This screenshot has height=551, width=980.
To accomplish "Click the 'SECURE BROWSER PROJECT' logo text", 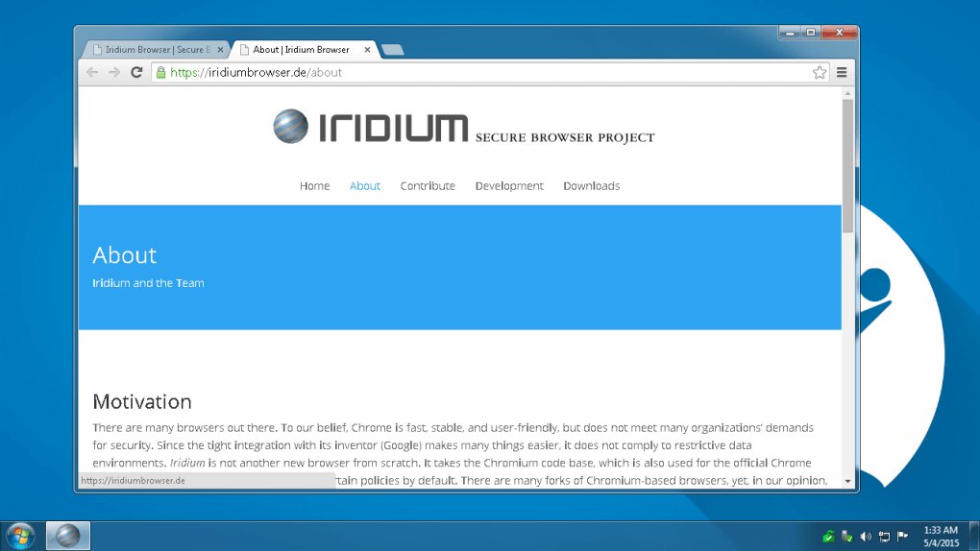I will click(x=565, y=137).
